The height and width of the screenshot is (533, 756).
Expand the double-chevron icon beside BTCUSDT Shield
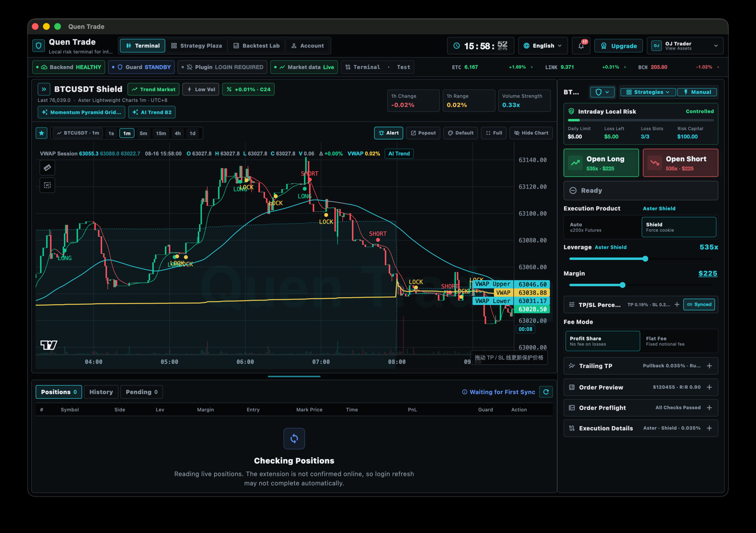(44, 89)
